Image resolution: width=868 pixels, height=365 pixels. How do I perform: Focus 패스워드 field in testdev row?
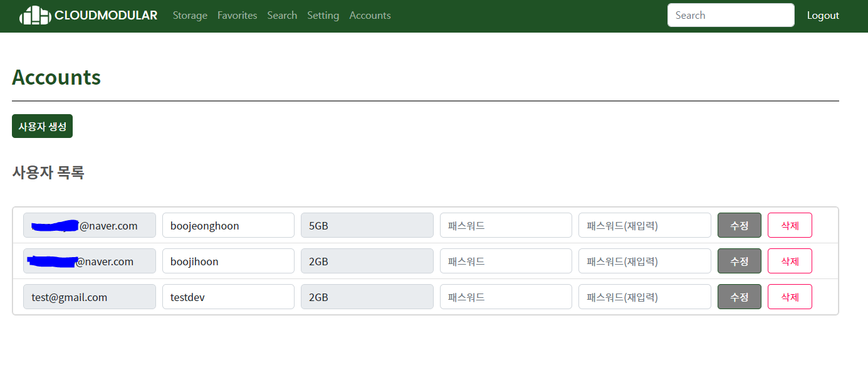[x=506, y=297]
